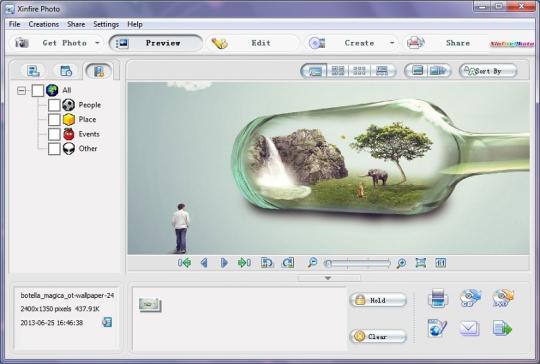
Task: Tick the Other checkbox
Action: click(54, 149)
